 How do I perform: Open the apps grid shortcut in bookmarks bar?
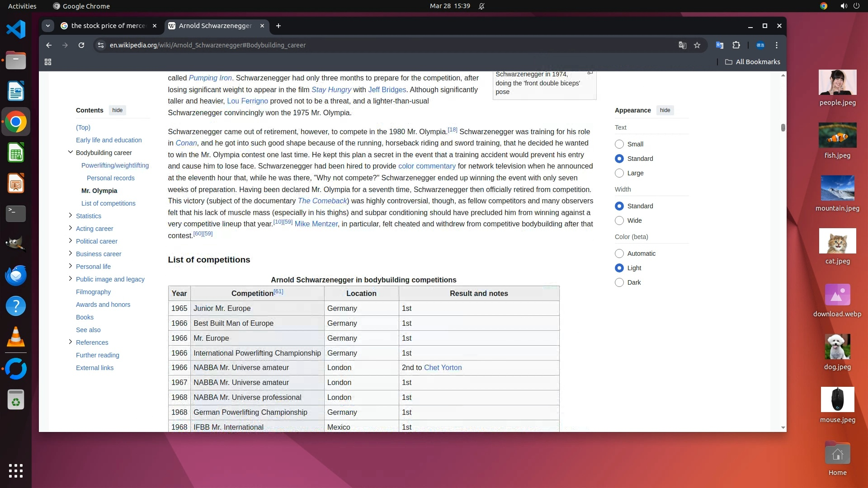(48, 62)
